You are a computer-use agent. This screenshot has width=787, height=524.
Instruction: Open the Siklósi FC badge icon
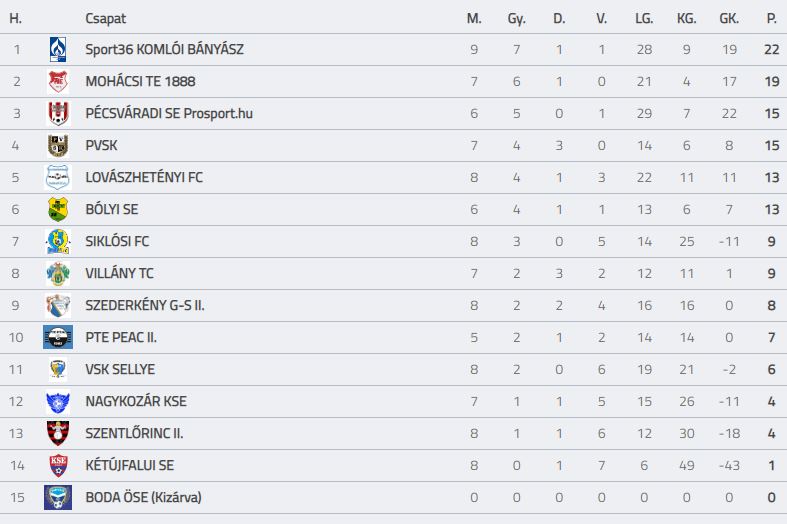click(x=58, y=241)
